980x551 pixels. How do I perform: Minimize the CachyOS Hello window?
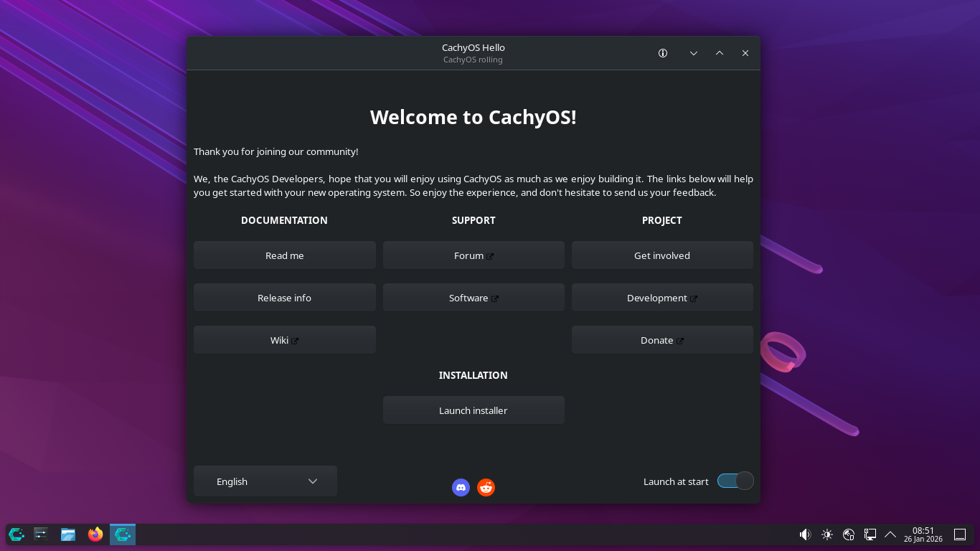(694, 53)
